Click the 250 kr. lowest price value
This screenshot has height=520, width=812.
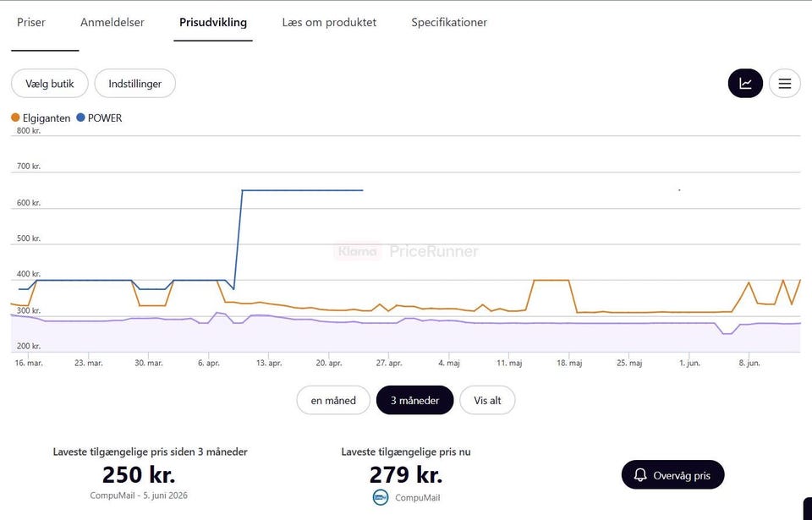[139, 474]
